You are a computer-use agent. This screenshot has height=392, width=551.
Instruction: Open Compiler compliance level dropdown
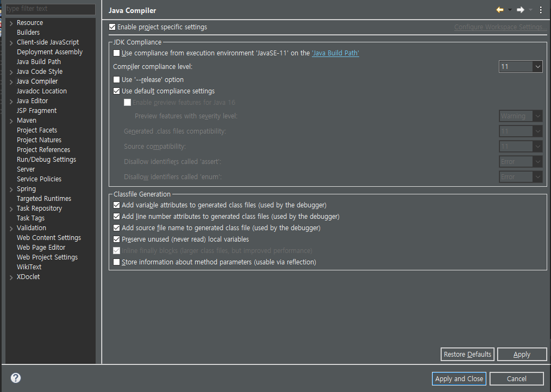coord(521,67)
